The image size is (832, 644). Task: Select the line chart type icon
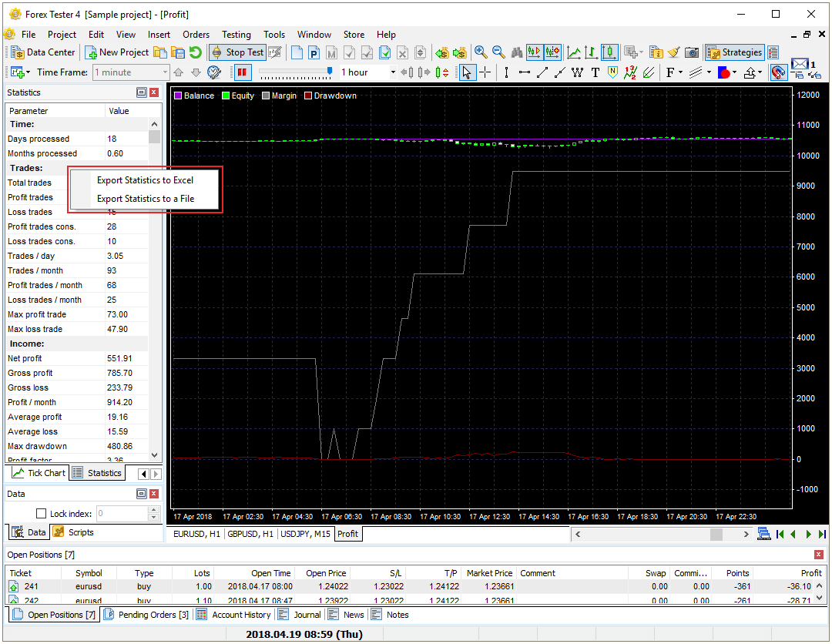[574, 52]
